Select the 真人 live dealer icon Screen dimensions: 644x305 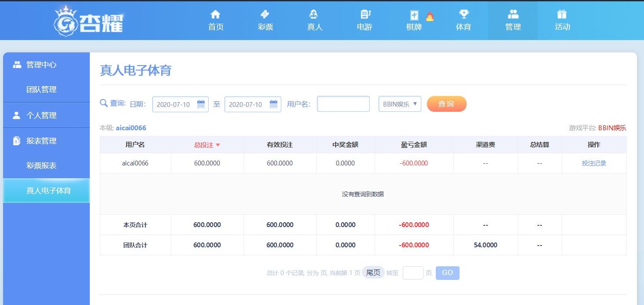coord(314,15)
